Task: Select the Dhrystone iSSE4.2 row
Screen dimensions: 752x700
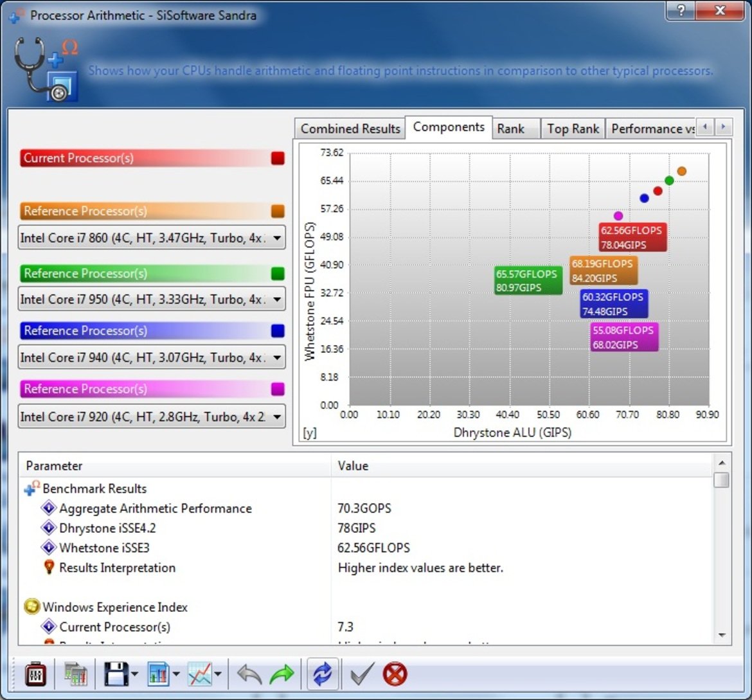Action: (x=366, y=527)
